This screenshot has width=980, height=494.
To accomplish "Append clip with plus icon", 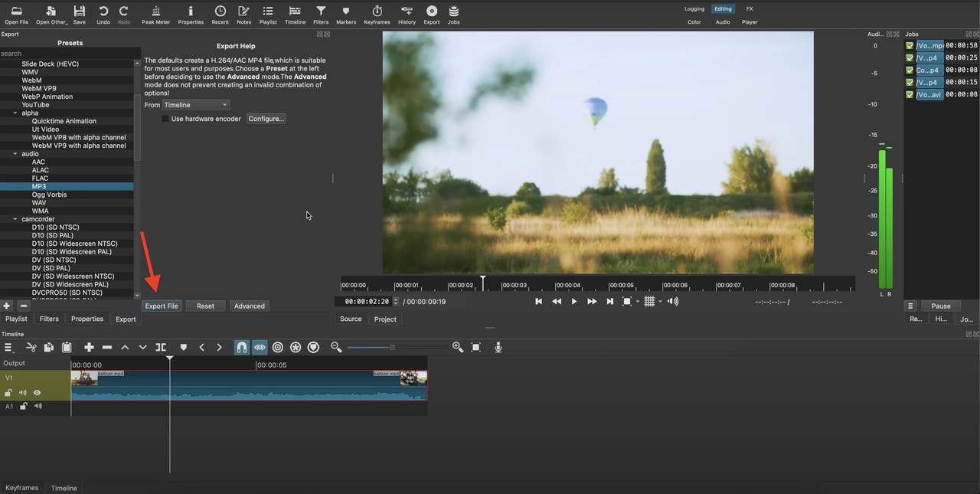I will click(89, 348).
